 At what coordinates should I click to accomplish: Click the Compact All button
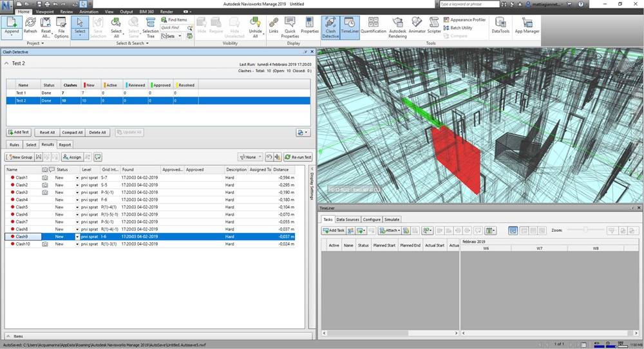pos(72,132)
